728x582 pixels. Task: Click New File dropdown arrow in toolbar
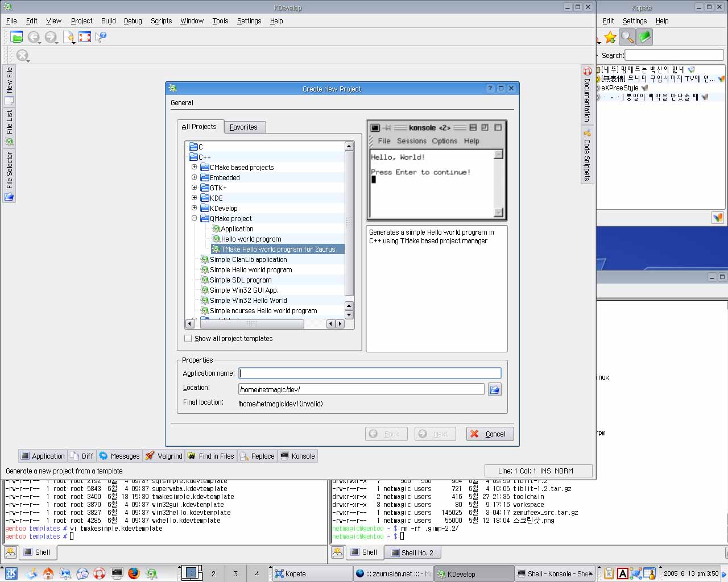tap(74, 43)
